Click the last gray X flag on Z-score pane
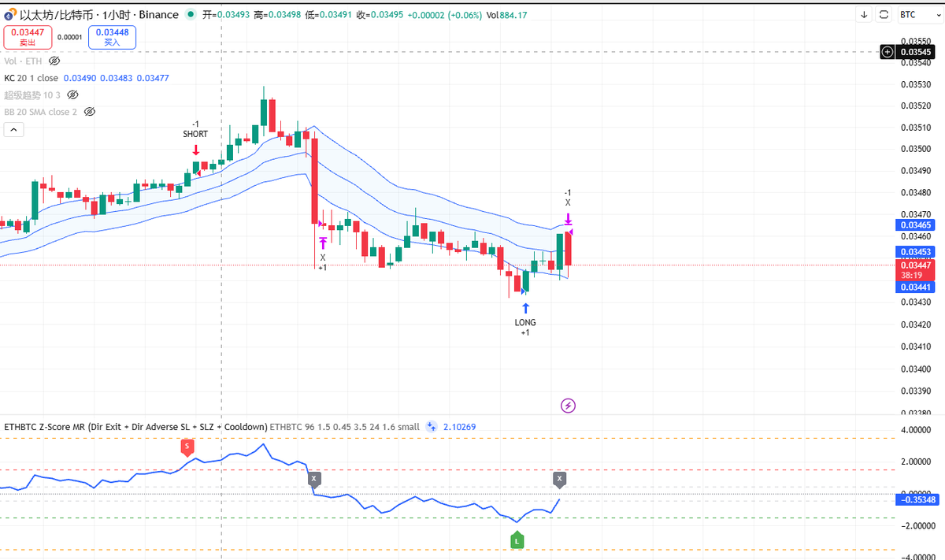 tap(559, 479)
